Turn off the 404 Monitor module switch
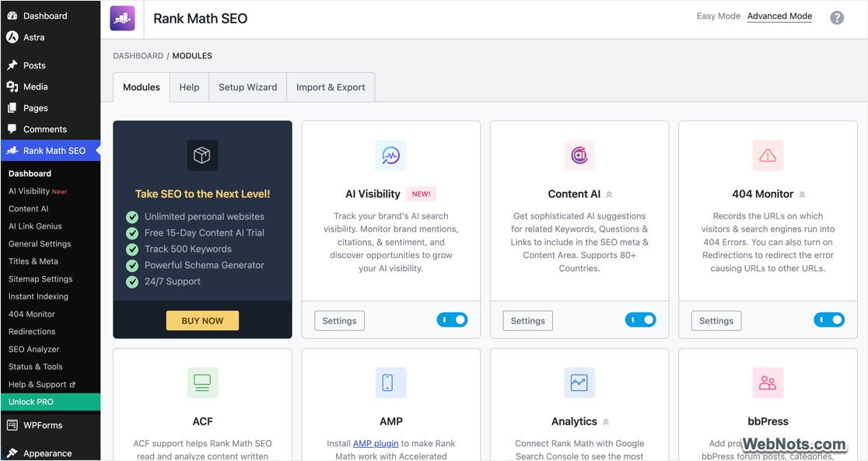The height and width of the screenshot is (461, 868). pyautogui.click(x=828, y=320)
